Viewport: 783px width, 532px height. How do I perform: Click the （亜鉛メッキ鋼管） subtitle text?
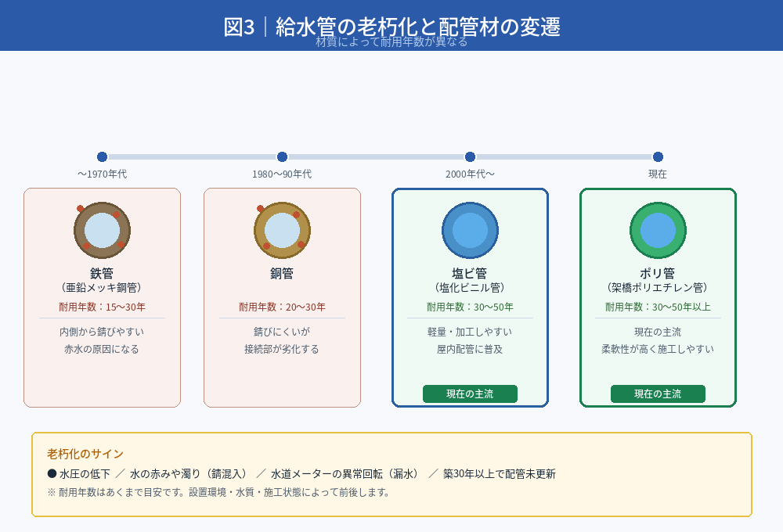(102, 288)
